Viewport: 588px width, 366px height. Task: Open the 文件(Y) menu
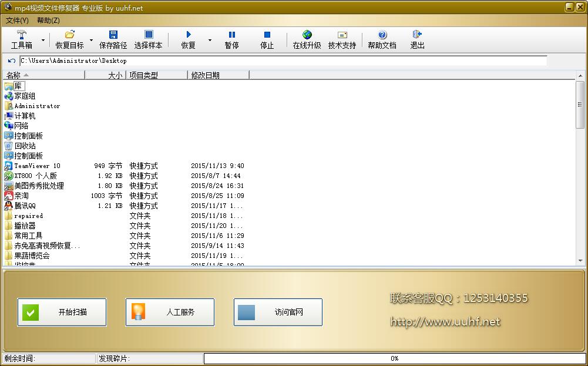[x=17, y=21]
